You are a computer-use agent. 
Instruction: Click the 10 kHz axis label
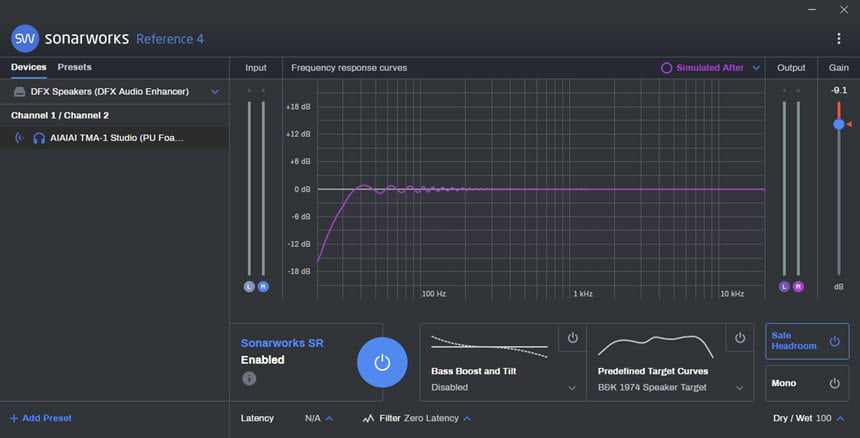[732, 294]
